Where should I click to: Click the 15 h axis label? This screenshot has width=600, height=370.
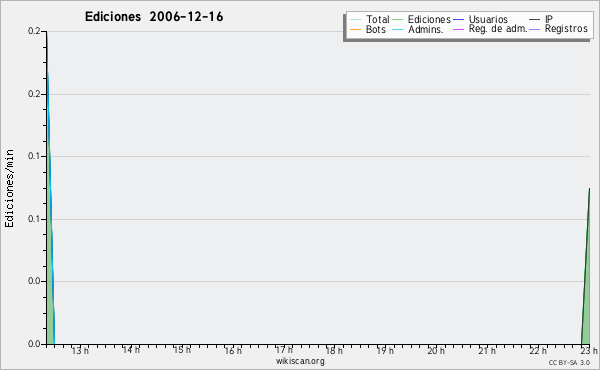click(182, 350)
